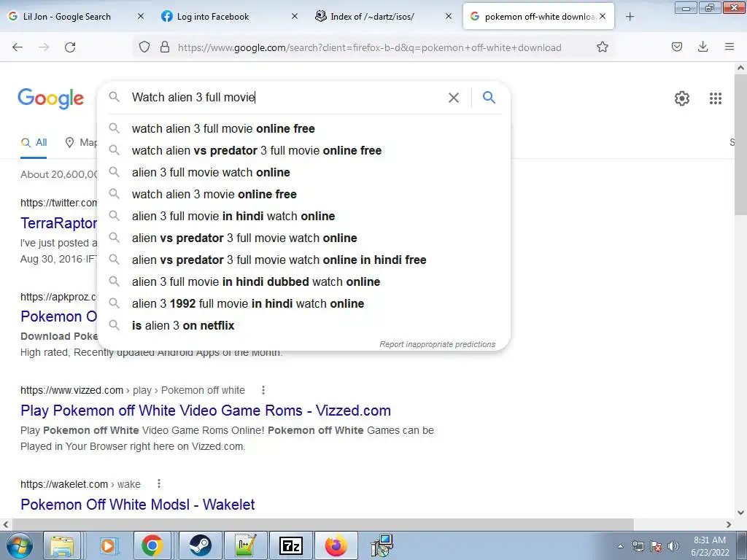Open Steam from the taskbar
Image resolution: width=747 pixels, height=560 pixels.
coord(200,545)
